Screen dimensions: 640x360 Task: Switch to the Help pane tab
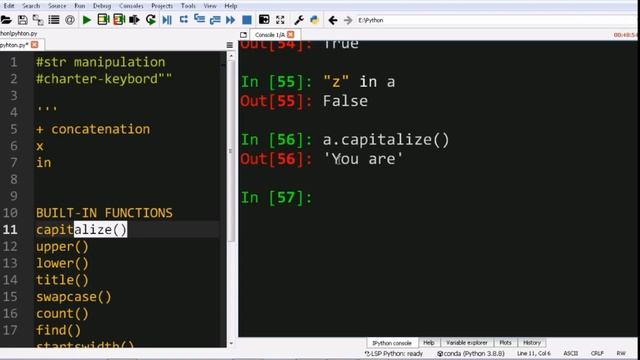pos(429,343)
